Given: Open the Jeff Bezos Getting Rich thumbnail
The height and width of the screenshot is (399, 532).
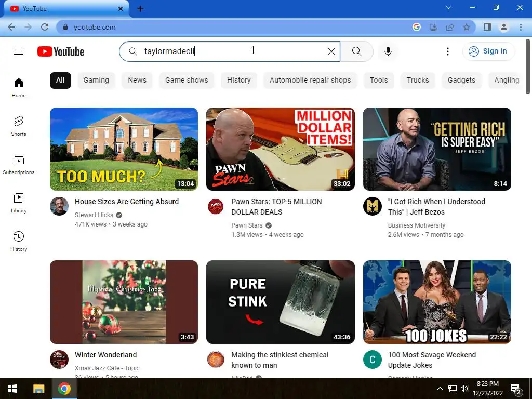Looking at the screenshot, I should tap(437, 149).
